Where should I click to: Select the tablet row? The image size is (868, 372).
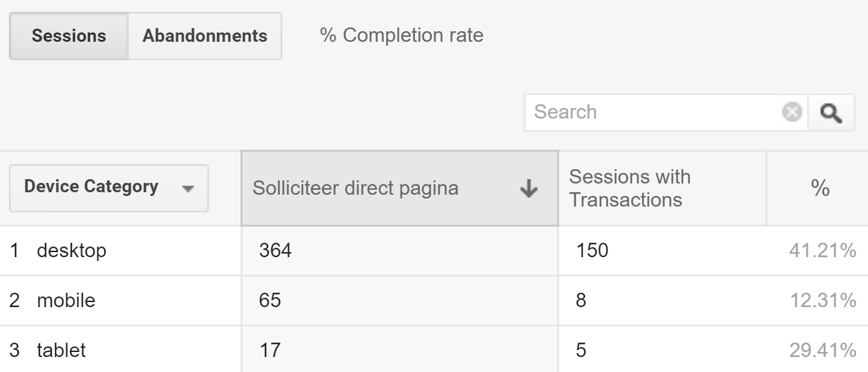(61, 350)
